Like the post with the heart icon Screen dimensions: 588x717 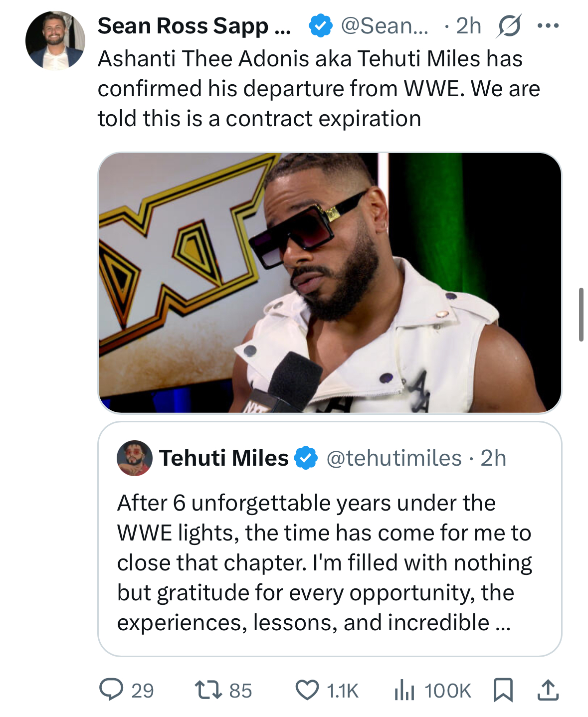tap(307, 690)
